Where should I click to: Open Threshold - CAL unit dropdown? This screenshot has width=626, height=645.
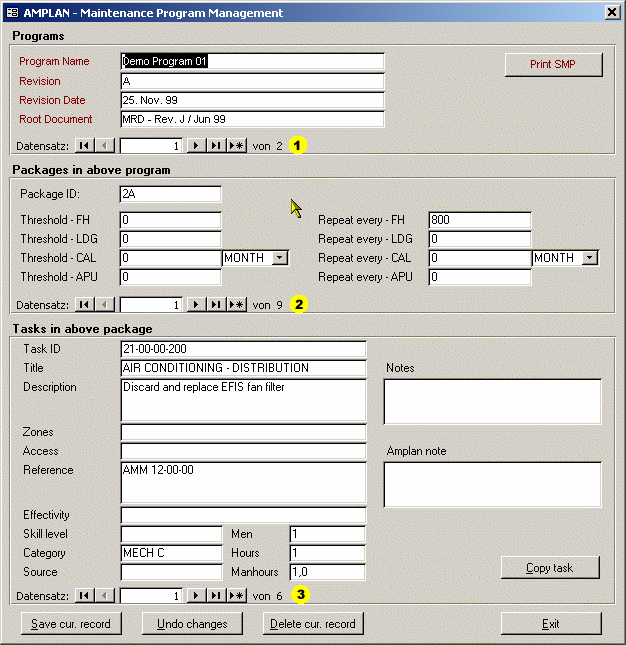[279, 258]
